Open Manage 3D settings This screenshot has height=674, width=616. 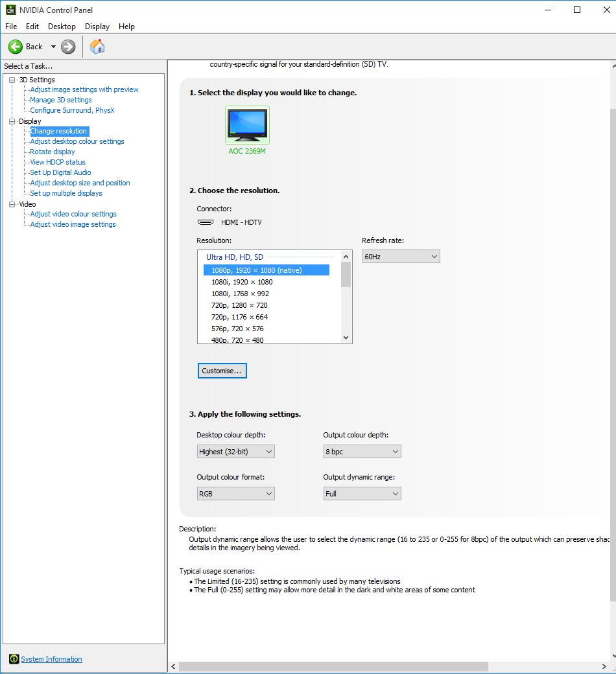61,100
